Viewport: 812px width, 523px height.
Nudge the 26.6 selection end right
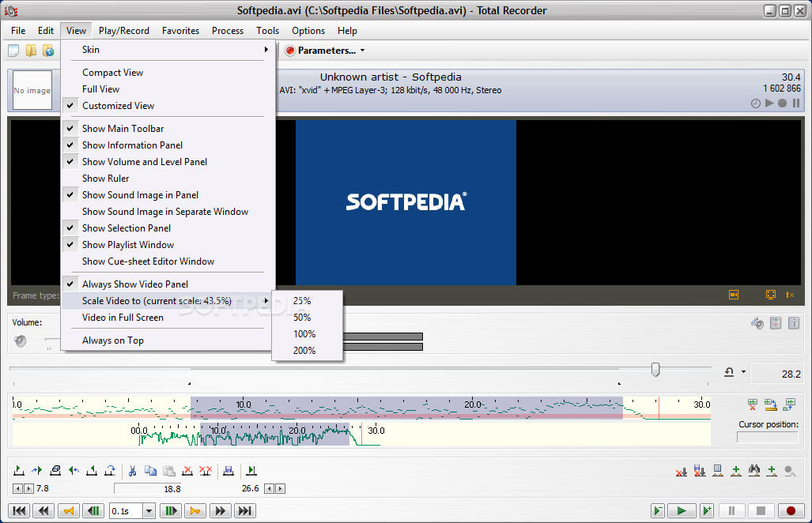click(280, 488)
